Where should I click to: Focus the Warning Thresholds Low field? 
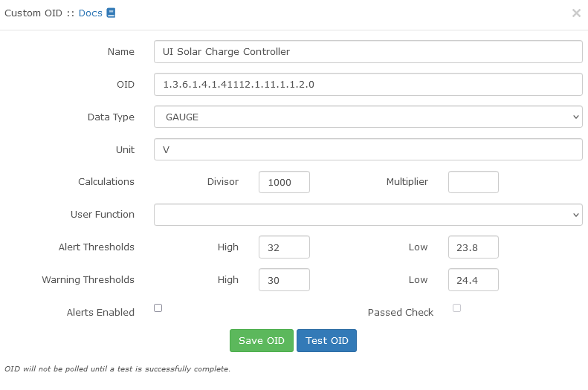pyautogui.click(x=473, y=280)
